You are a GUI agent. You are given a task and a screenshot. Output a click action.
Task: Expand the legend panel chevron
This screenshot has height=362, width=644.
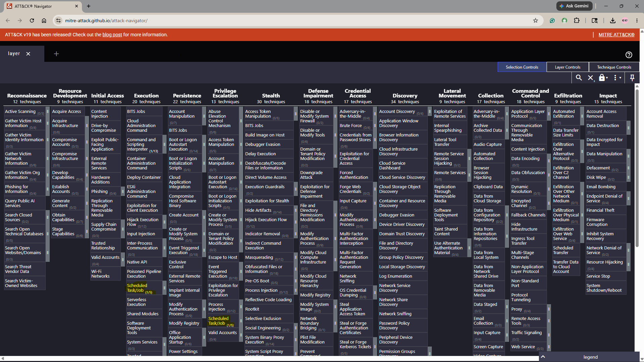(x=543, y=357)
